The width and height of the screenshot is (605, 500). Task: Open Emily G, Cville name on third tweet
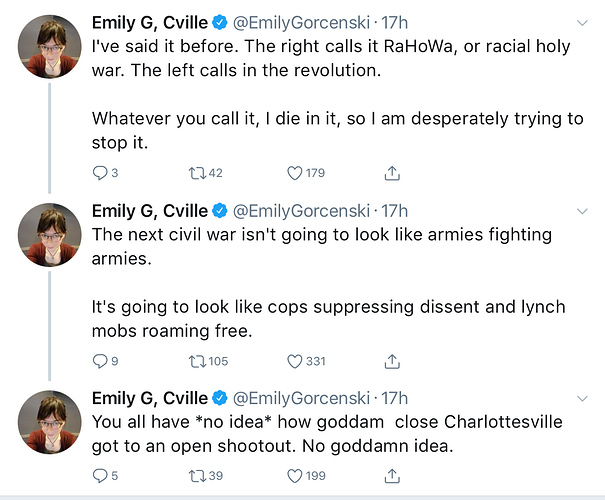click(x=150, y=398)
